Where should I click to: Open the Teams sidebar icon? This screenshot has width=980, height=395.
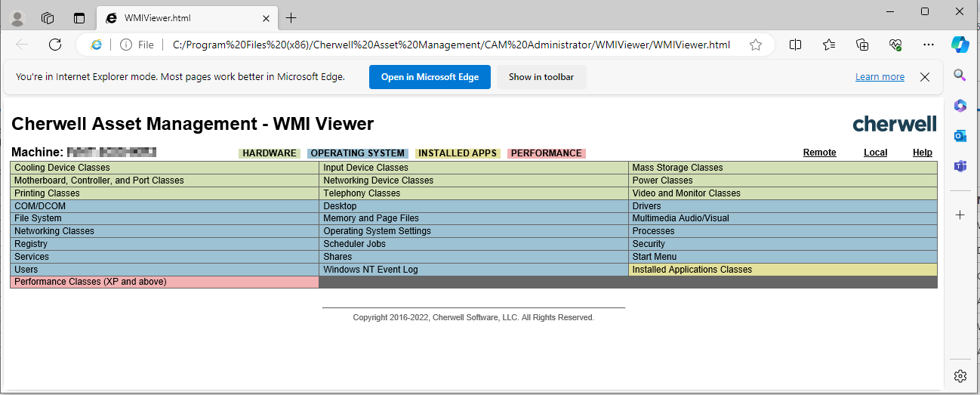[960, 166]
